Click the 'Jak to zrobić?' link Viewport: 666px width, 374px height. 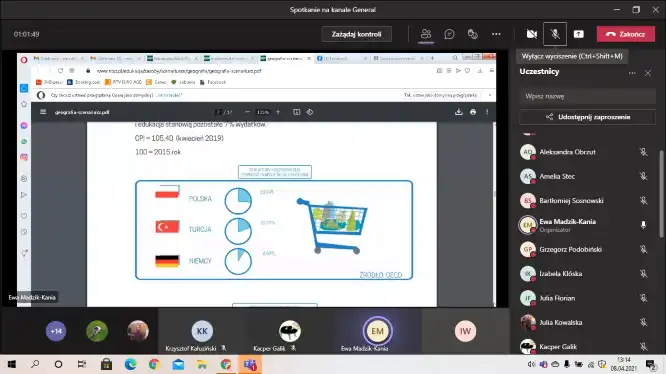(x=169, y=95)
